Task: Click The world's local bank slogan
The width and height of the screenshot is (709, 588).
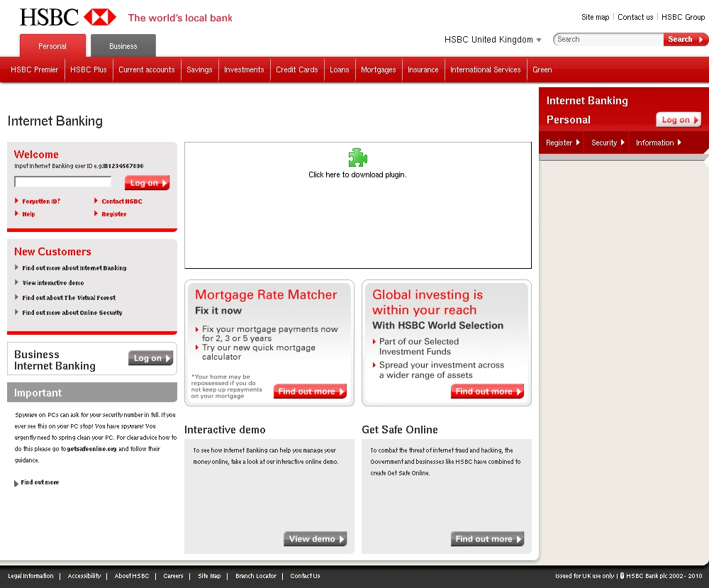Action: point(180,18)
